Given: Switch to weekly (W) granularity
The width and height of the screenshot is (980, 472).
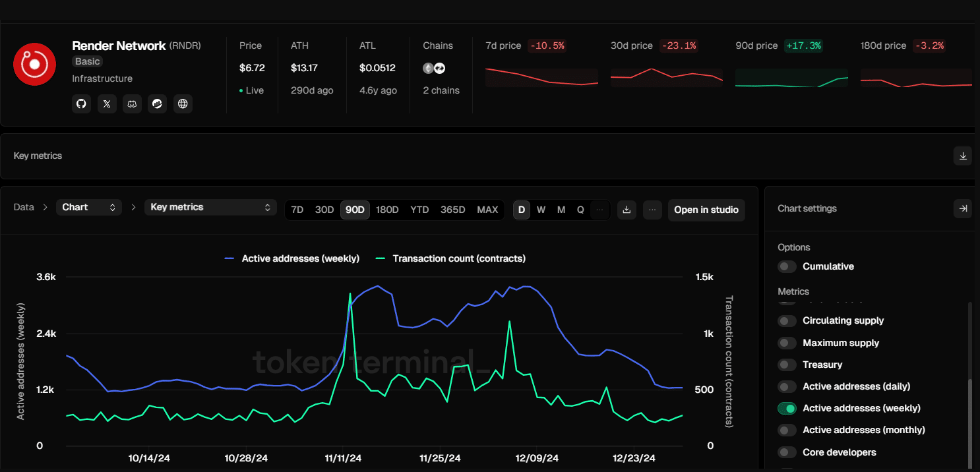Looking at the screenshot, I should (541, 210).
